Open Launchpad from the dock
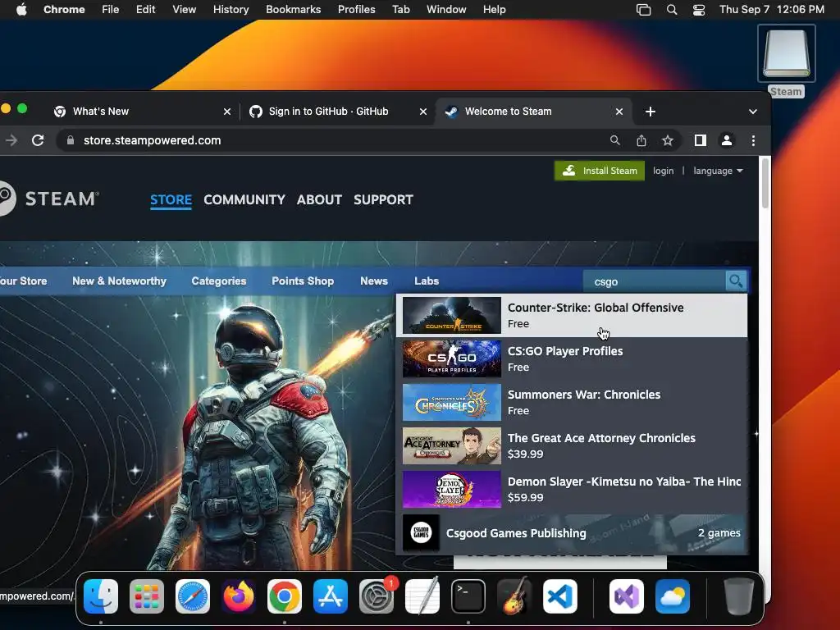 pos(147,596)
